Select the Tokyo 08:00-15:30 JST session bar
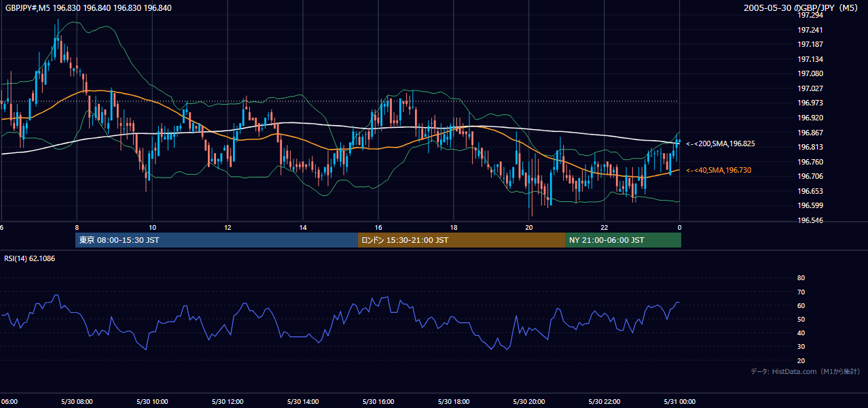The width and height of the screenshot is (868, 408). [x=217, y=240]
